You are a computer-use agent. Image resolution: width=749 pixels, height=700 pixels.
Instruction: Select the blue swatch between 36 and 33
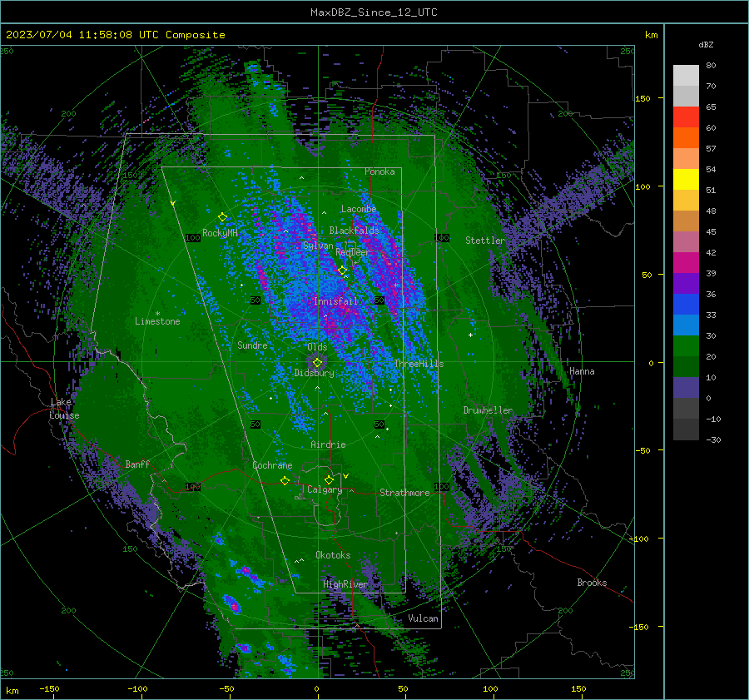[x=686, y=305]
